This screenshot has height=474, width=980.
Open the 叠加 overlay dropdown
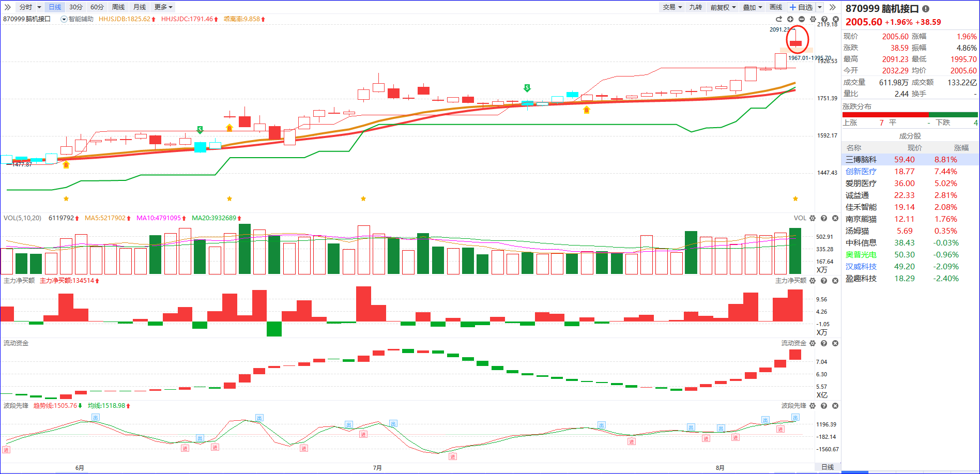pyautogui.click(x=752, y=7)
